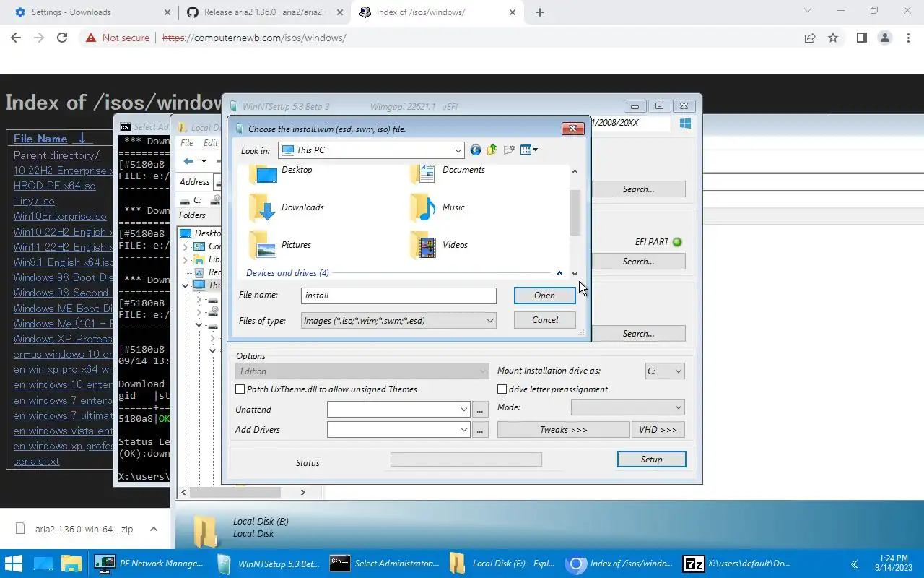924x578 pixels.
Task: Open the View Menu icon in file dialog
Action: pyautogui.click(x=529, y=150)
